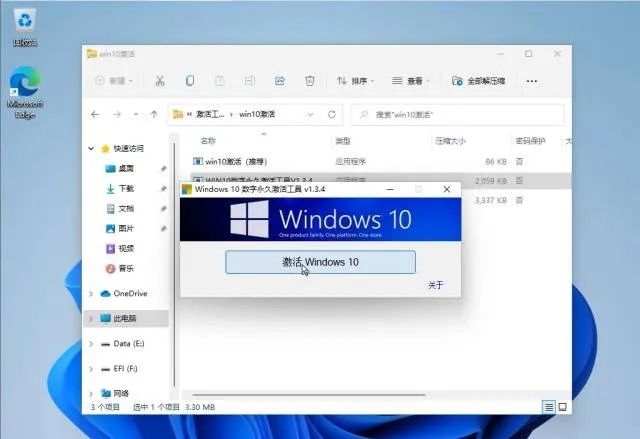The width and height of the screenshot is (640, 439).
Task: Click the Paste icon in toolbar
Action: (x=220, y=81)
